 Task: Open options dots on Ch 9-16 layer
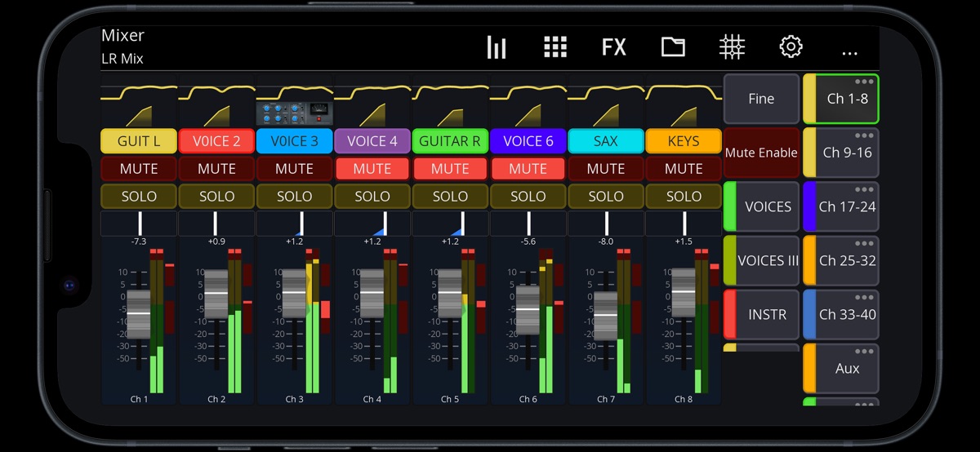coord(864,135)
